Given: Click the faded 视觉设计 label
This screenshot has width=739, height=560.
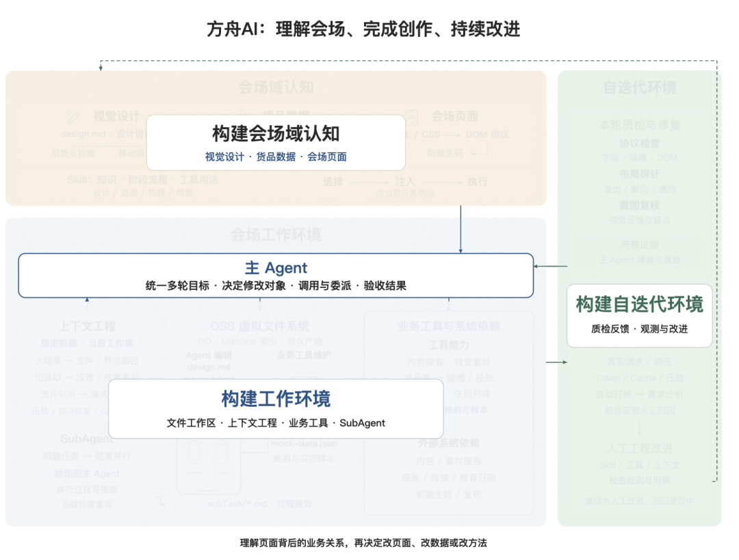Looking at the screenshot, I should pos(116,116).
